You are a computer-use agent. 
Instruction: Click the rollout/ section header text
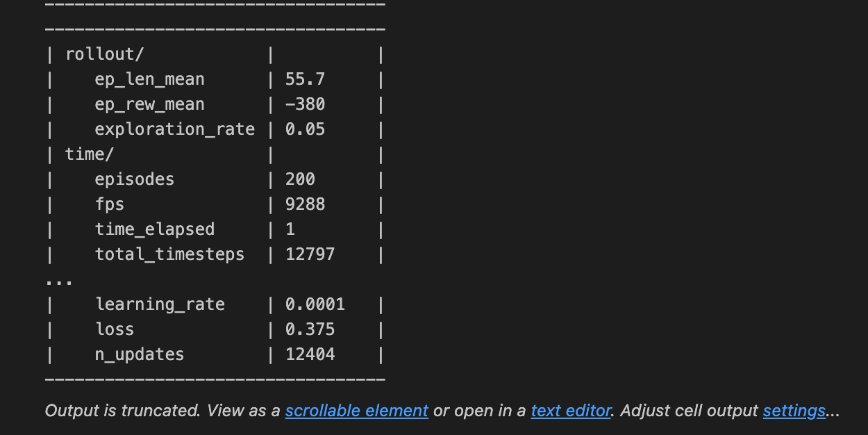(105, 54)
